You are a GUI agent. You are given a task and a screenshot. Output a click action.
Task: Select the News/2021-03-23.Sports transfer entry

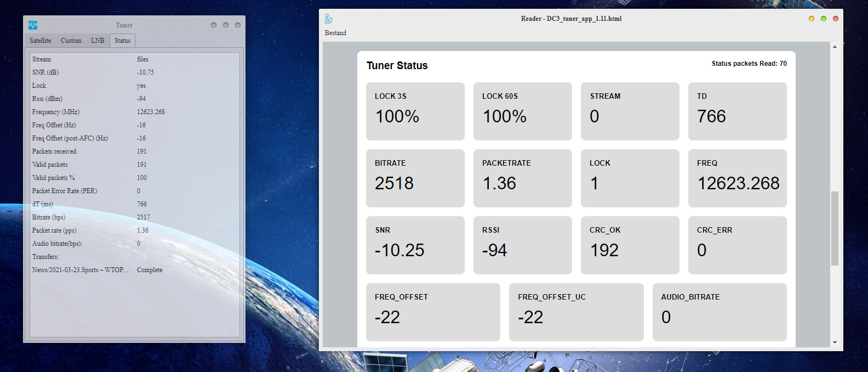(81, 270)
